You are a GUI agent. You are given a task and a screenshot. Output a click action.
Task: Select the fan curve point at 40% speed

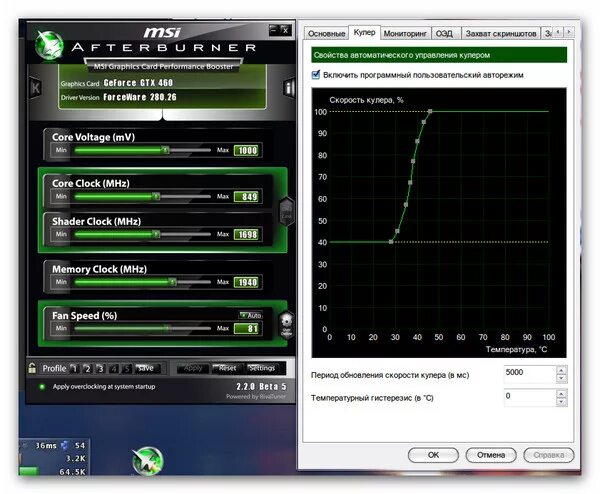coord(391,242)
